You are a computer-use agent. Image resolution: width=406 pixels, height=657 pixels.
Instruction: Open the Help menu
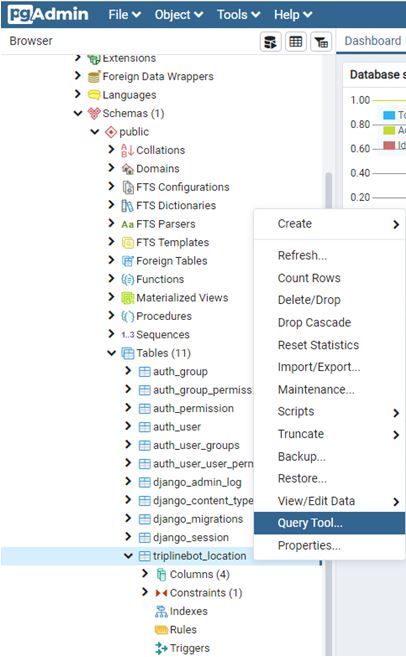tap(293, 15)
